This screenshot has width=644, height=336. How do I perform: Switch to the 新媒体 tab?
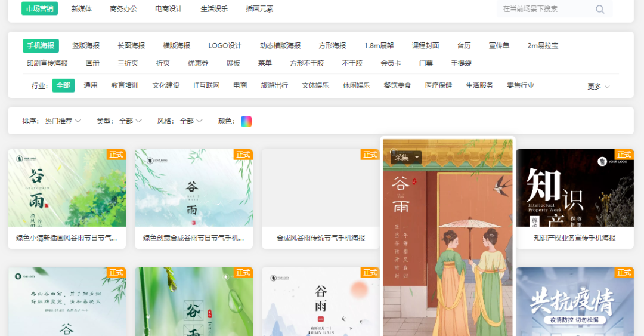click(x=81, y=8)
